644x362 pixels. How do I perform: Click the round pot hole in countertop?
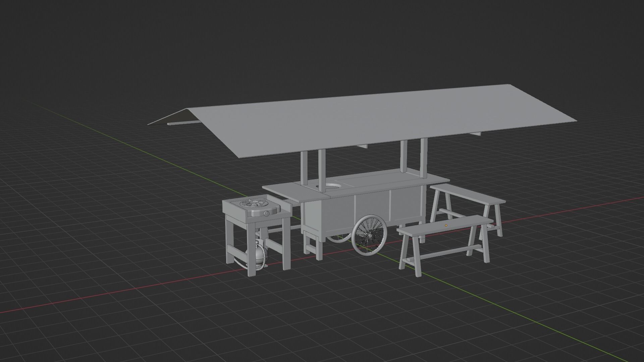pyautogui.click(x=330, y=186)
